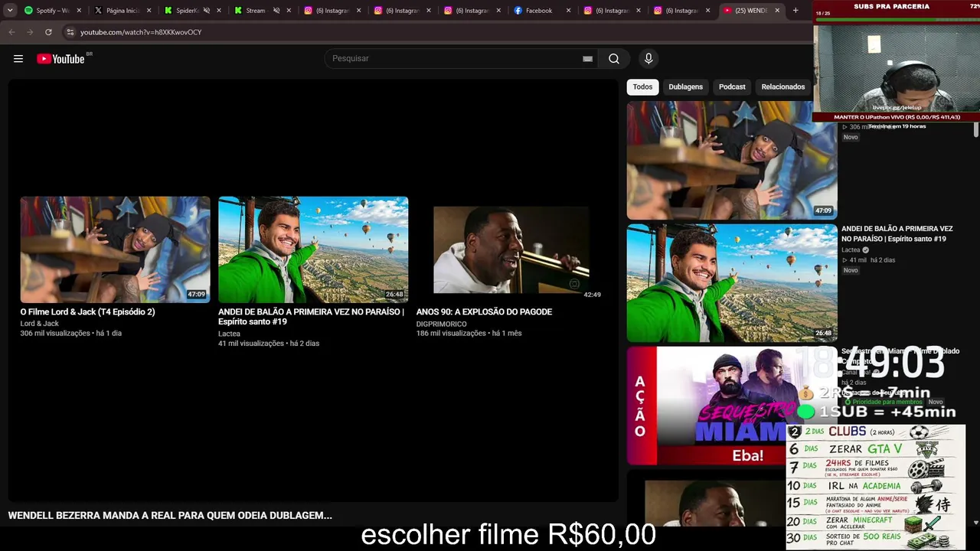Visit Lord & Jack channel under end-screen video
This screenshot has height=551, width=980.
coord(40,324)
